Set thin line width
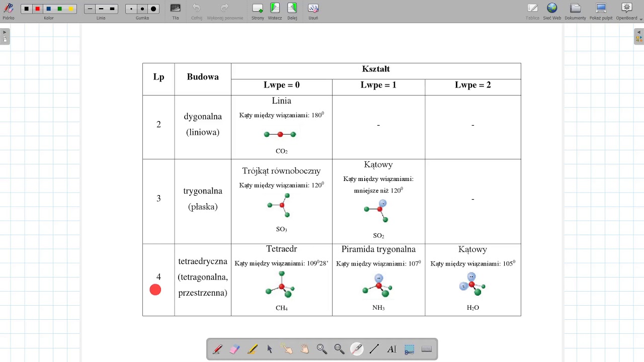The height and width of the screenshot is (362, 644). (x=90, y=9)
